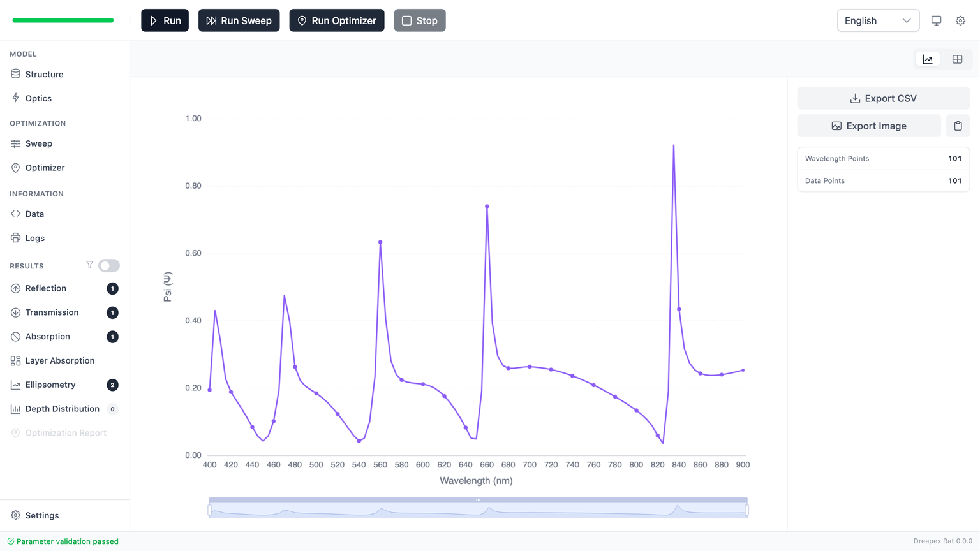The width and height of the screenshot is (980, 551).
Task: Click the data point at 660 nm peak
Action: tap(487, 207)
